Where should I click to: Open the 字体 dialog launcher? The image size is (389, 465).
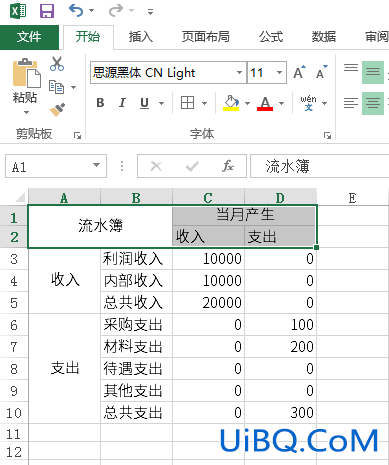pos(327,135)
